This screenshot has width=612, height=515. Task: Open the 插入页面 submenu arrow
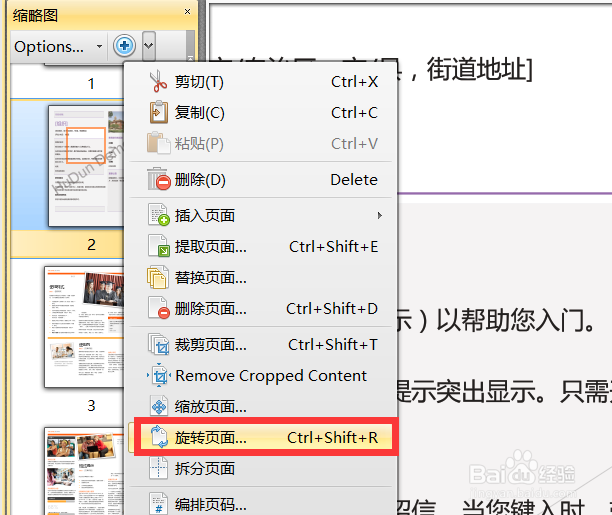[379, 215]
